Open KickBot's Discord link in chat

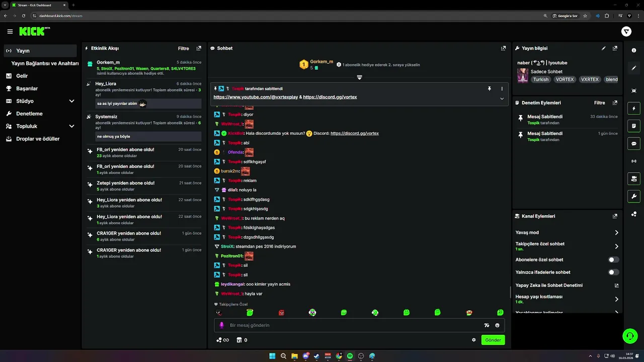click(355, 133)
